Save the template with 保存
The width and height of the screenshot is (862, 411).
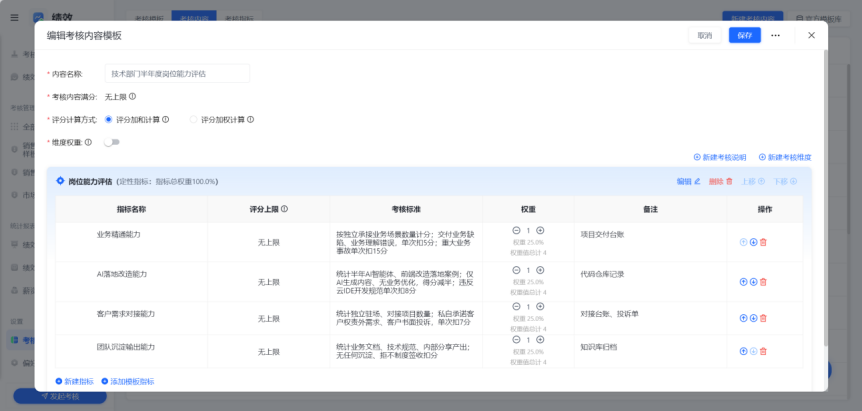pos(745,35)
